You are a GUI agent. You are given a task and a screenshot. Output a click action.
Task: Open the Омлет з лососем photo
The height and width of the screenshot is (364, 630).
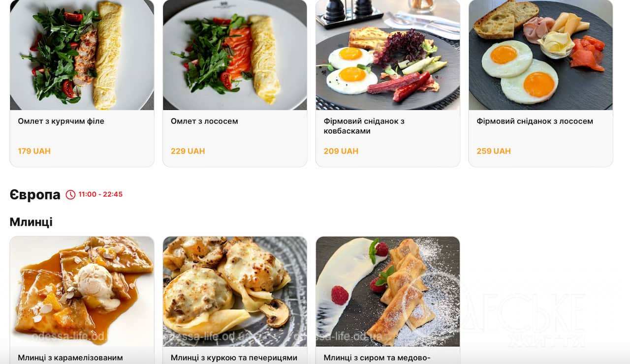235,55
